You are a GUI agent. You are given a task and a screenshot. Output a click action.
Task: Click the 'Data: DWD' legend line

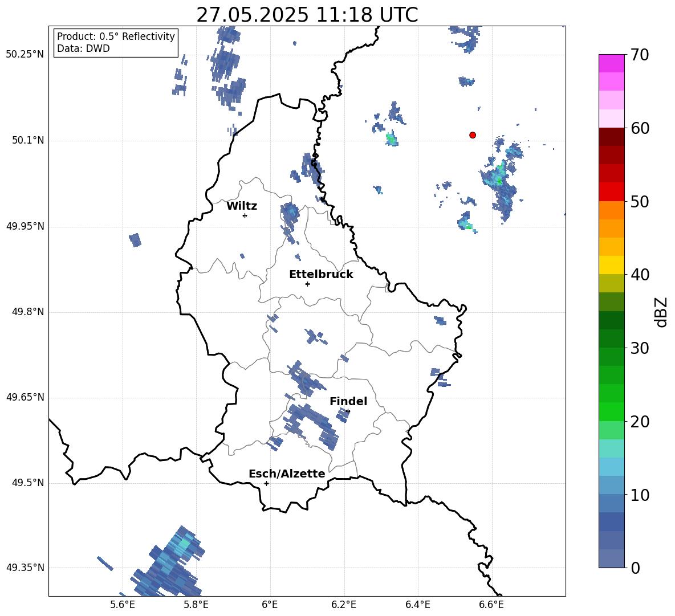tap(83, 48)
